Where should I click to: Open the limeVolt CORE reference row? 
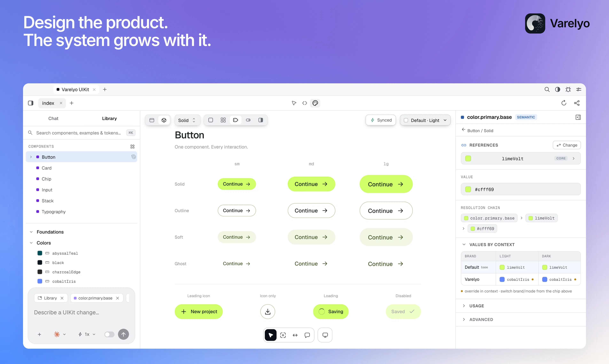pyautogui.click(x=521, y=159)
